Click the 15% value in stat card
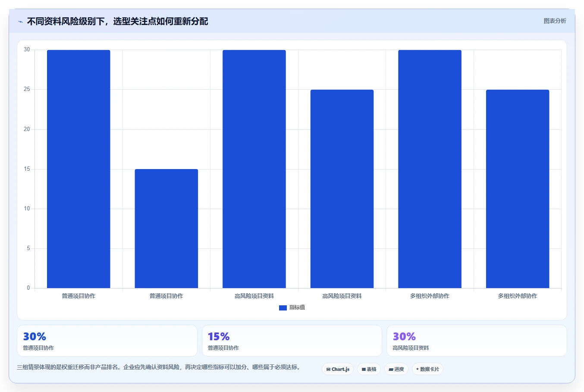Image resolution: width=584 pixels, height=392 pixels. click(x=219, y=336)
